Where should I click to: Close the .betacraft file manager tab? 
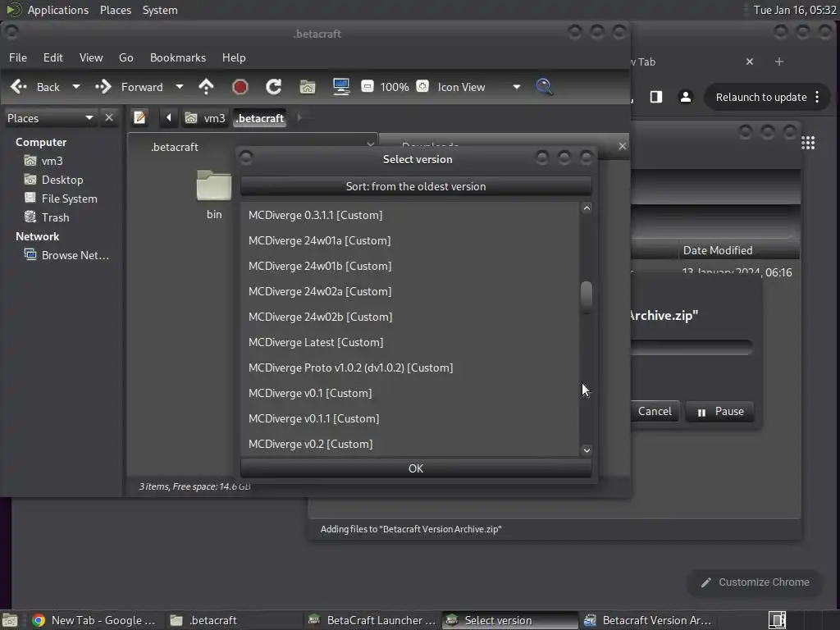pos(370,144)
